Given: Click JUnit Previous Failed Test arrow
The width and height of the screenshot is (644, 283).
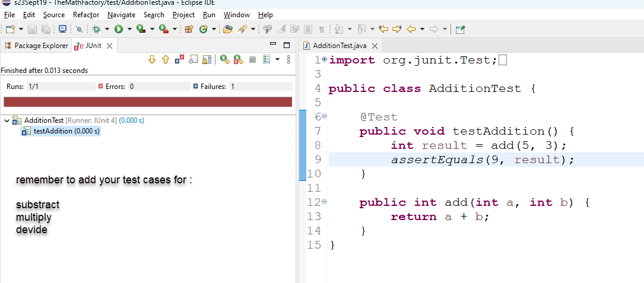Looking at the screenshot, I should [x=166, y=59].
